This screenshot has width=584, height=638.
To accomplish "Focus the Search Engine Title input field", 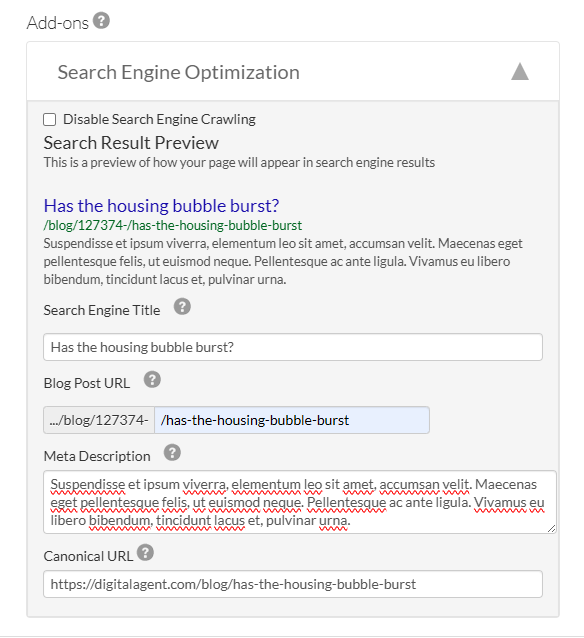I will [293, 347].
